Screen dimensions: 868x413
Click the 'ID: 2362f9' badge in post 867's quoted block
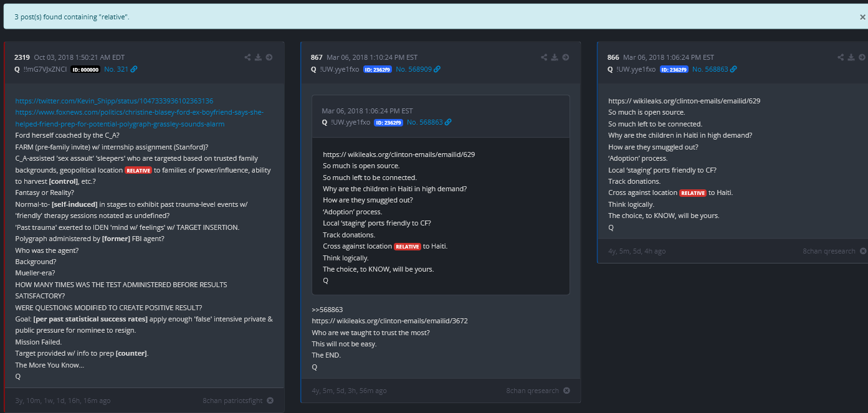coord(389,123)
